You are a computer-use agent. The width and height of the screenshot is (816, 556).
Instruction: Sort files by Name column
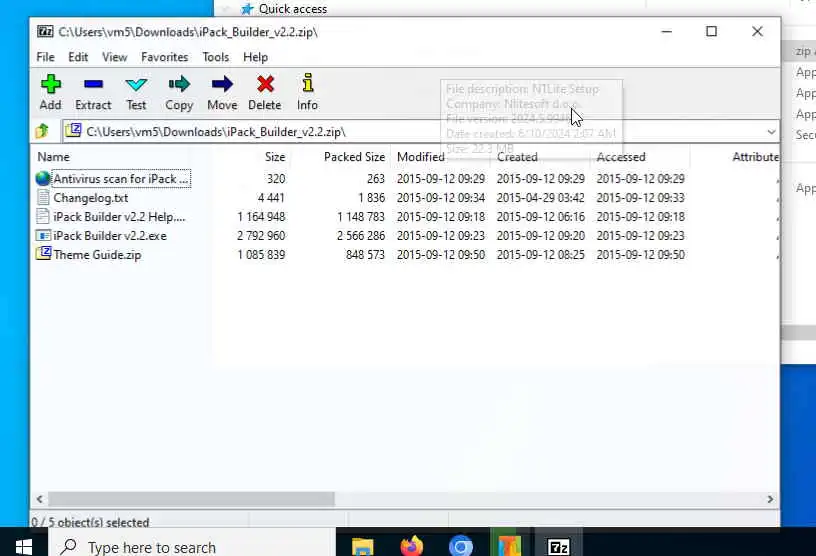point(54,157)
